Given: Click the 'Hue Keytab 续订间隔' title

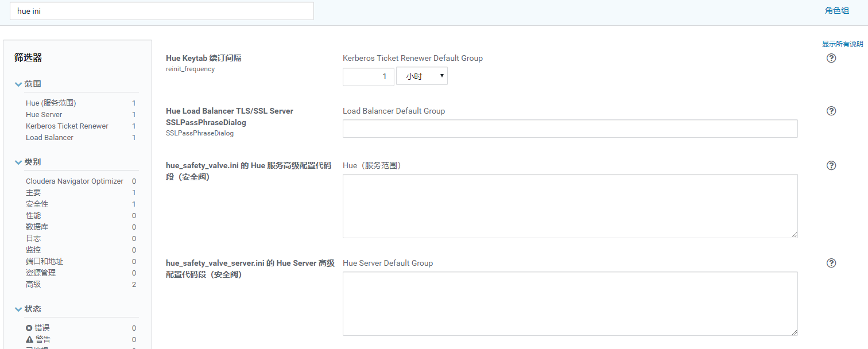Looking at the screenshot, I should (x=204, y=58).
